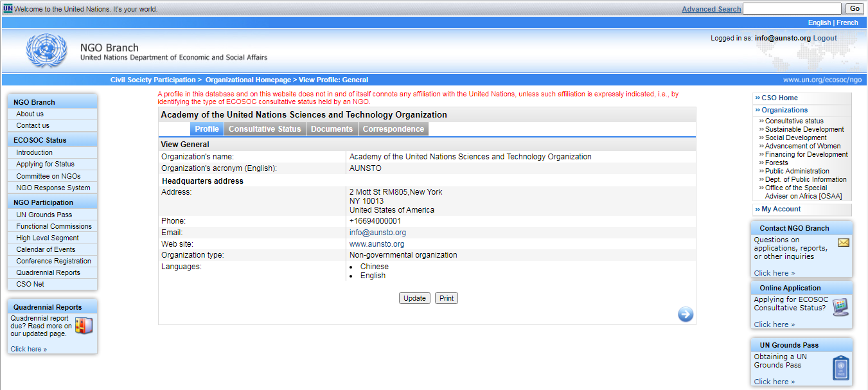
Task: Click the 'Non-governmental organization' type value
Action: click(403, 255)
